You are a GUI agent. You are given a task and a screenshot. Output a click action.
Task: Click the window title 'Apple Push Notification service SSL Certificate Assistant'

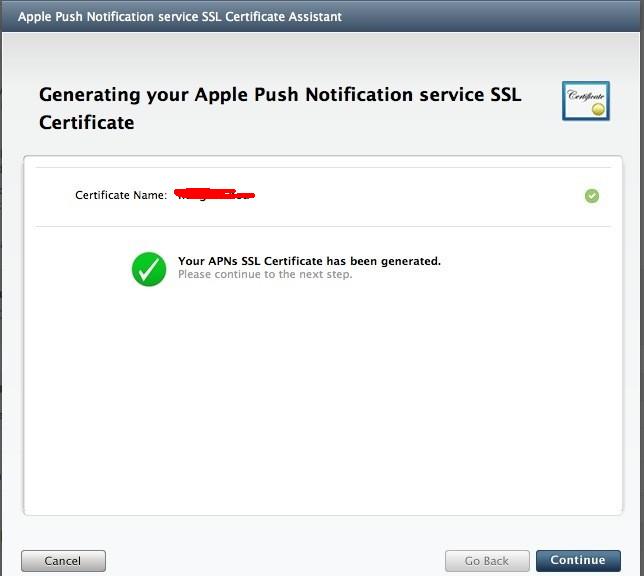click(179, 16)
